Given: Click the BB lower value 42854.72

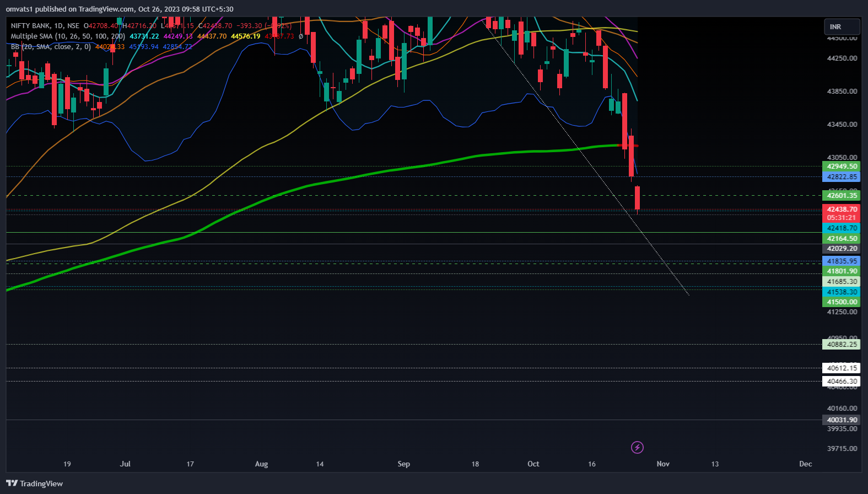Looking at the screenshot, I should click(x=177, y=47).
